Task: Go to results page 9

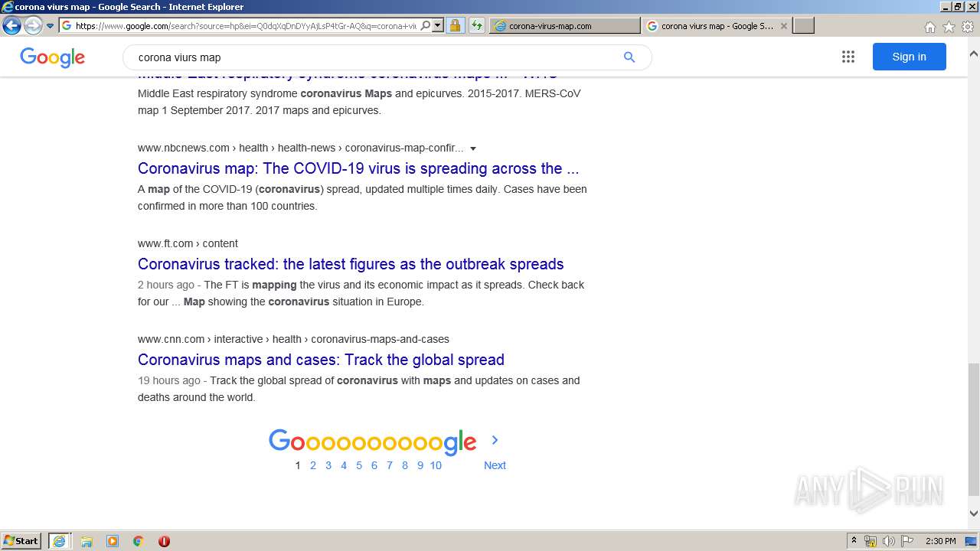Action: tap(420, 465)
